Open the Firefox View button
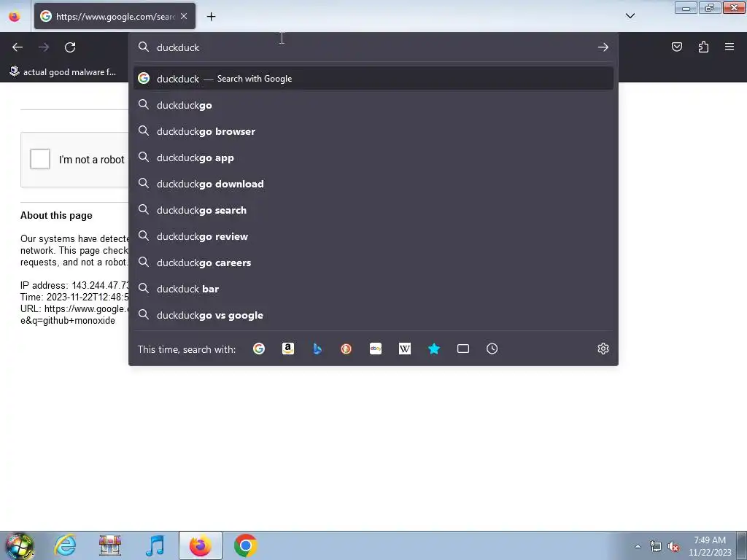 pos(15,17)
